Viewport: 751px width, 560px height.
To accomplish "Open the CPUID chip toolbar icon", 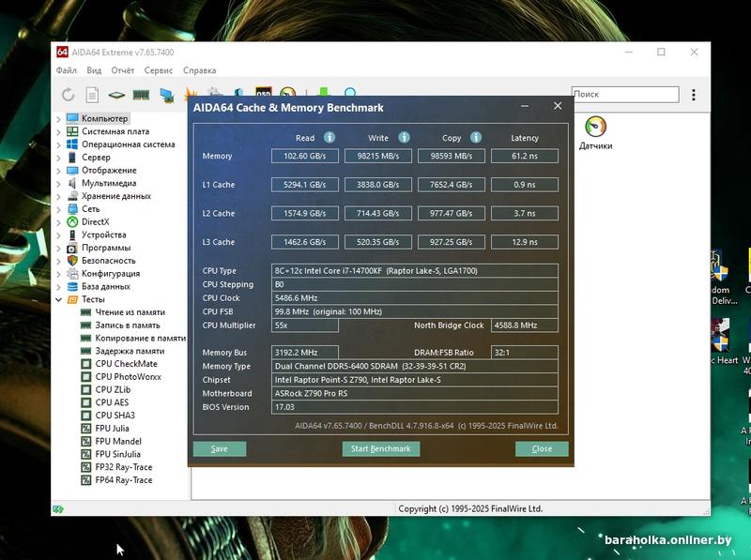I will click(116, 95).
